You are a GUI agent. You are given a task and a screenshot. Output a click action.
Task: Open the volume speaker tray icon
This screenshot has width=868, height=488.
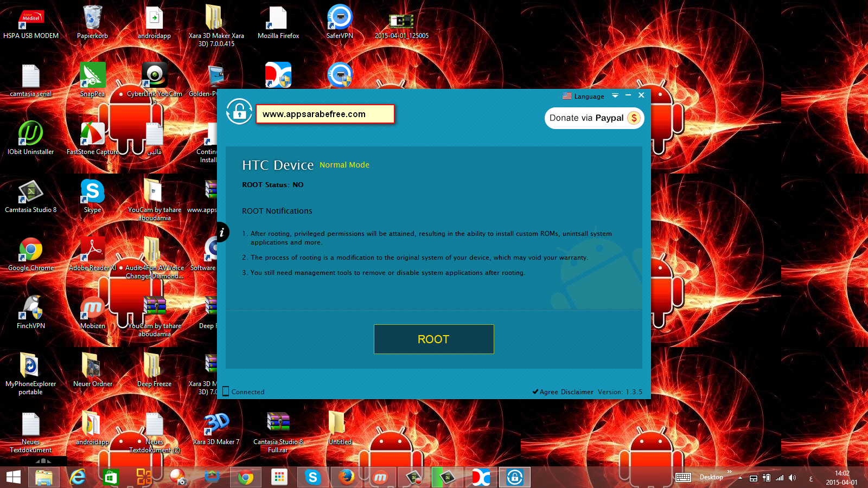click(793, 478)
